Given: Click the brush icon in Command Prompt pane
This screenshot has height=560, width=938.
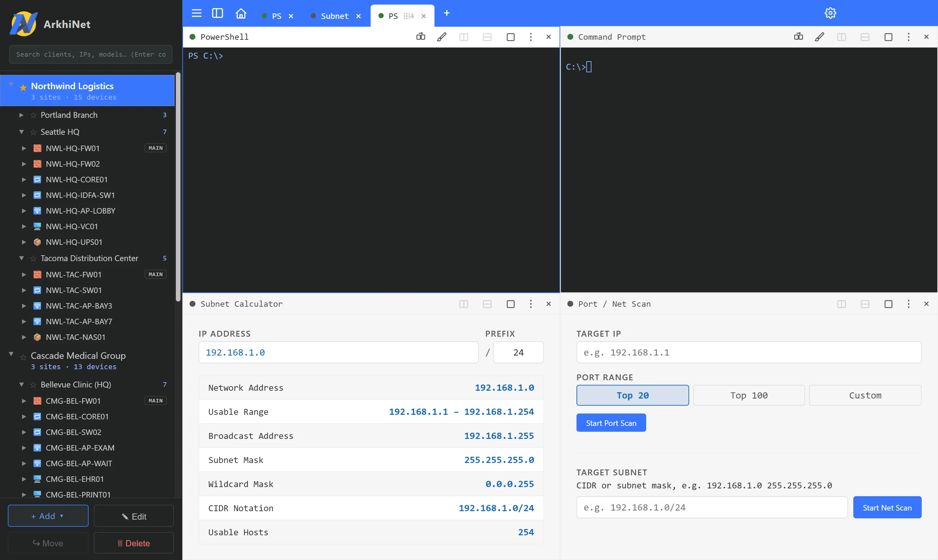Looking at the screenshot, I should [819, 37].
